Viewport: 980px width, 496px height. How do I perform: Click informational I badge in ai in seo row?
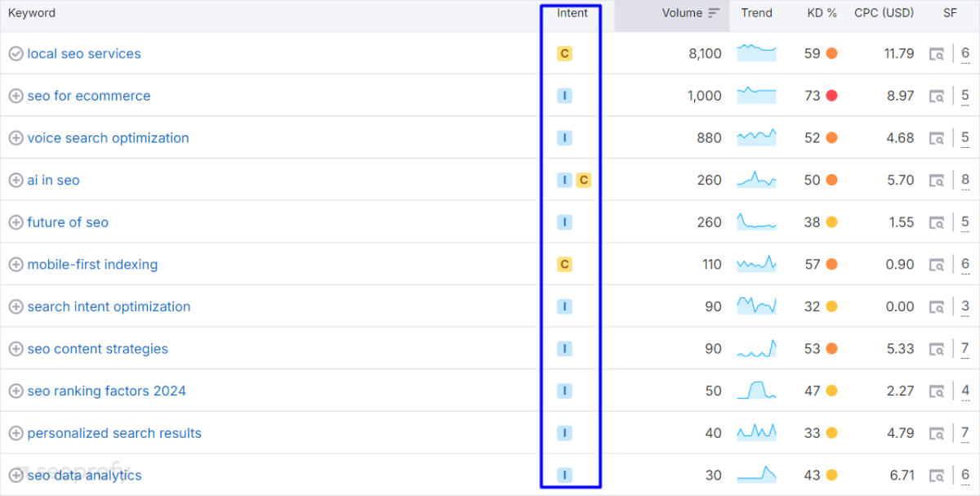click(x=564, y=181)
